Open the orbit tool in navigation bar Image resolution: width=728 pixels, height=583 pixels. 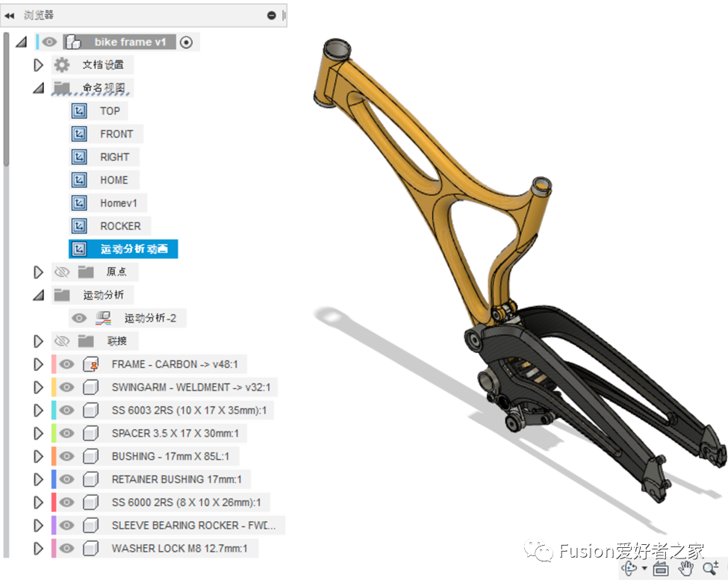coord(629,568)
